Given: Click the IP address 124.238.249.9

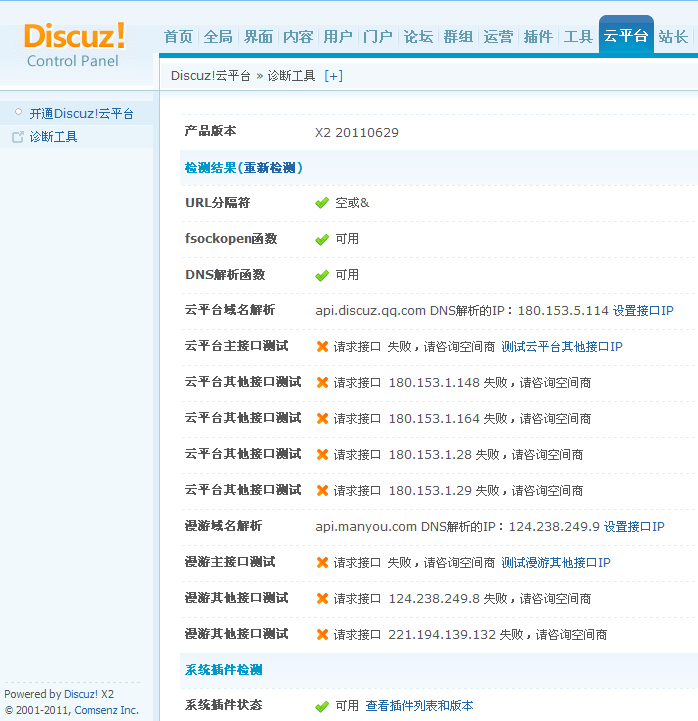Looking at the screenshot, I should [554, 526].
